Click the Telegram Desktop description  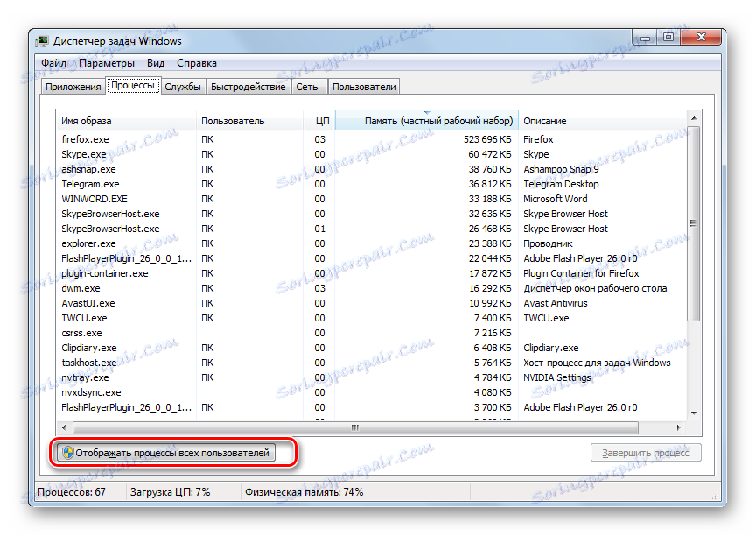click(x=561, y=184)
